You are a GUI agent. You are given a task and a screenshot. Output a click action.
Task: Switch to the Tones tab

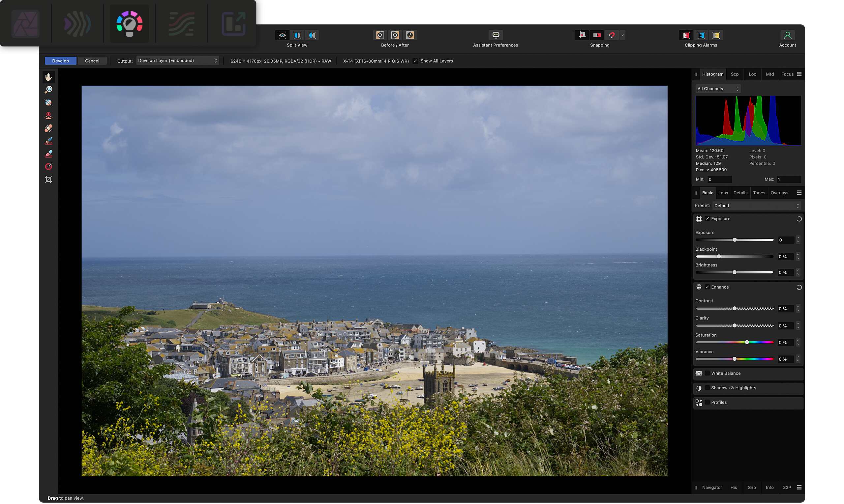pos(759,193)
